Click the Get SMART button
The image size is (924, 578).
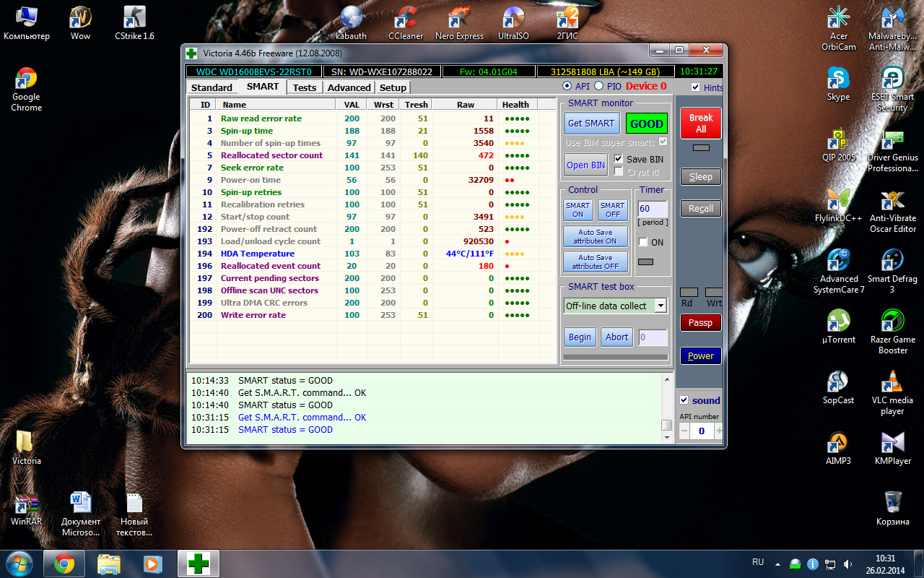pos(591,123)
